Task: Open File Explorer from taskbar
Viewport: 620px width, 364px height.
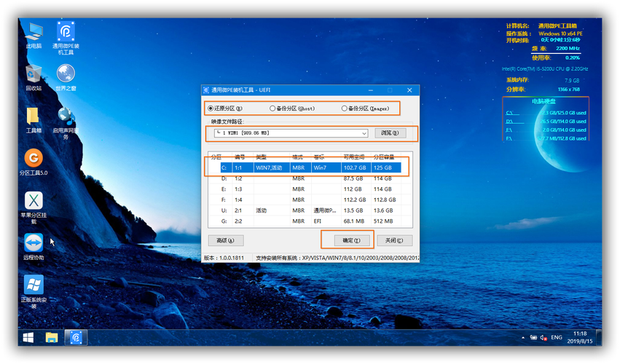Action: click(x=52, y=338)
